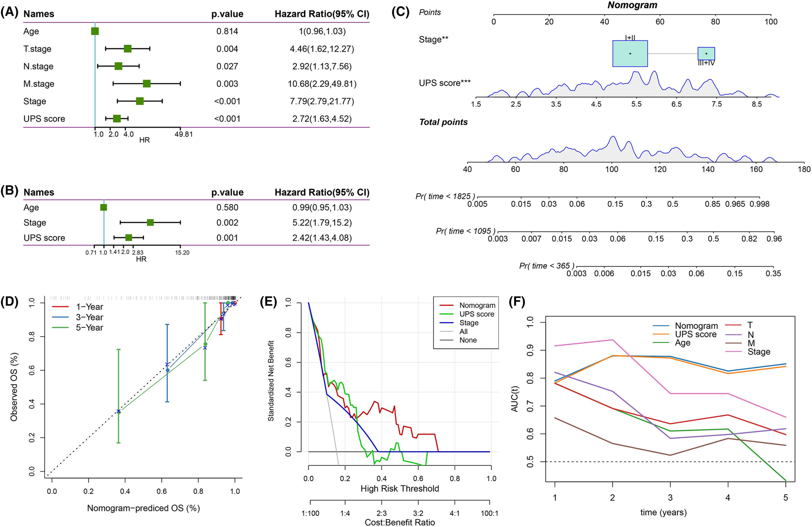Viewport: 812px width, 527px height.
Task: Click the p-value 0.003 for M.stage
Action: (227, 84)
